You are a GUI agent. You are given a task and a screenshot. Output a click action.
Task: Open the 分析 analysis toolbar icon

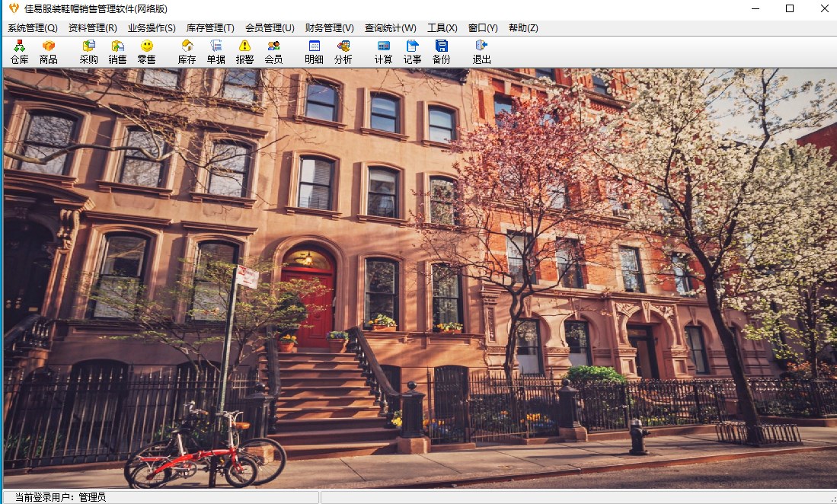(x=343, y=52)
